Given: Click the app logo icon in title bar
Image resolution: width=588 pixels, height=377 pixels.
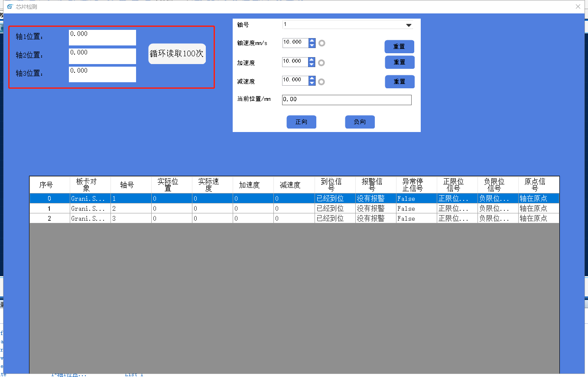Looking at the screenshot, I should (x=10, y=7).
